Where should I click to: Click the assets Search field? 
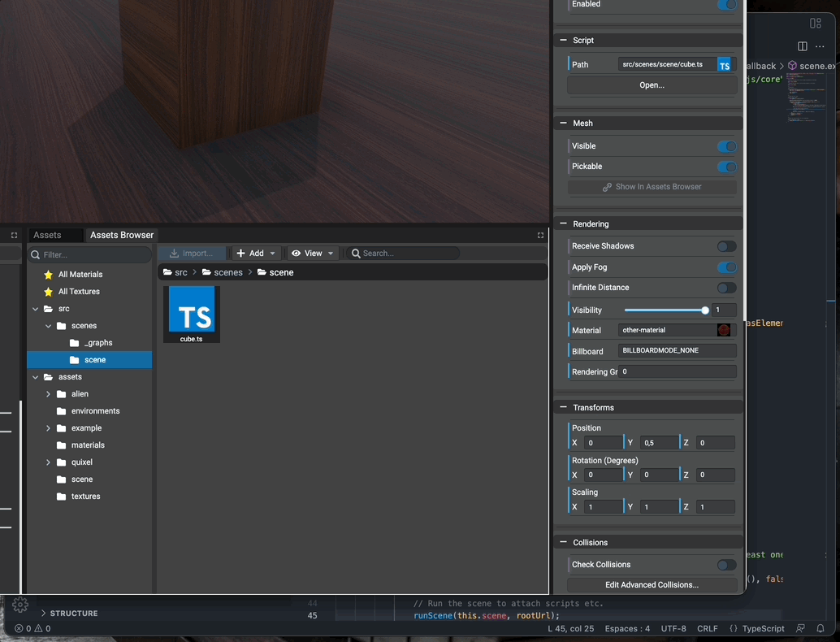[x=403, y=253]
